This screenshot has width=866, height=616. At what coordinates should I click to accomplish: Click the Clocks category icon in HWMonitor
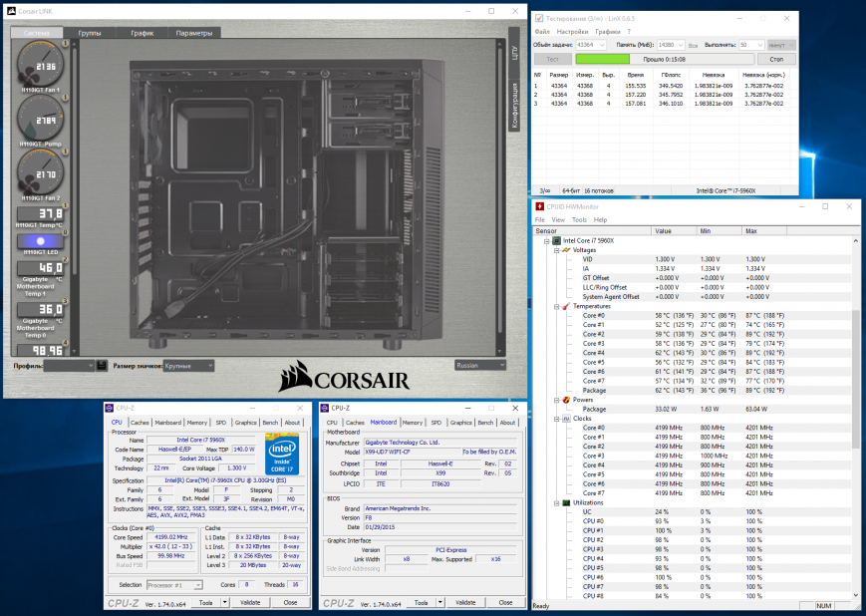[566, 419]
